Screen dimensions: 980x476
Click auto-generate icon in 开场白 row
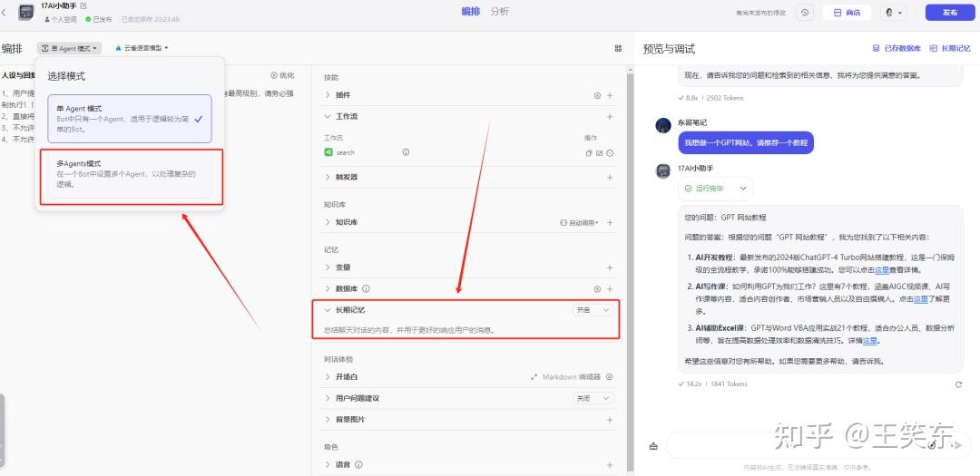[x=610, y=377]
